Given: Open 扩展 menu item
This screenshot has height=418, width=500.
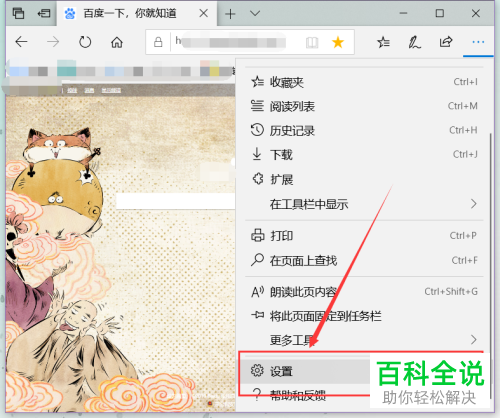Looking at the screenshot, I should click(364, 179).
